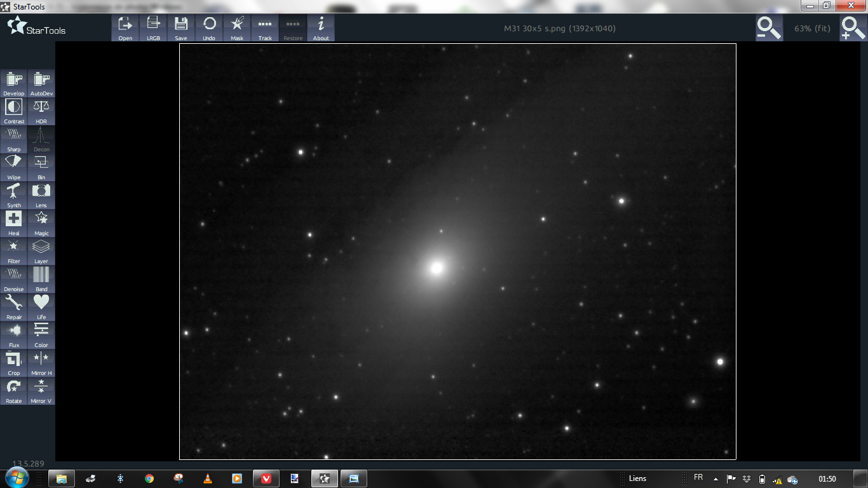Undo the last operation
Screen dimensions: 868x488
pyautogui.click(x=209, y=28)
